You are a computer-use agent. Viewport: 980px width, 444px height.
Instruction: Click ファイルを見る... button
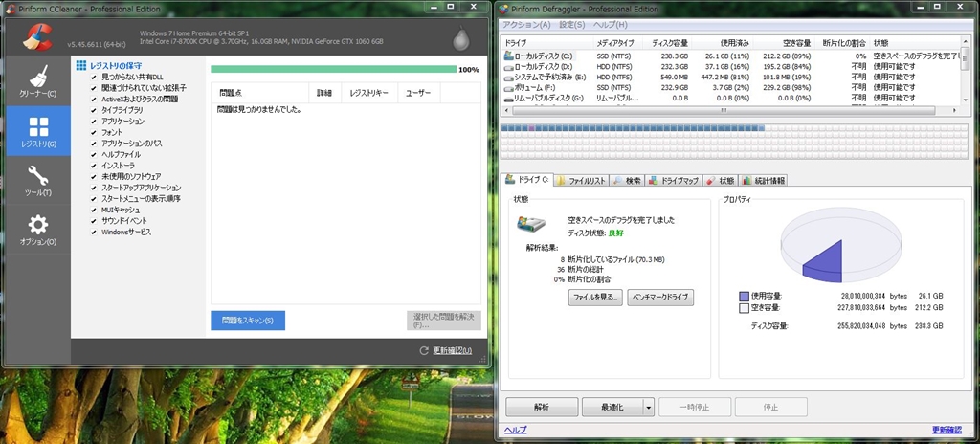(595, 298)
